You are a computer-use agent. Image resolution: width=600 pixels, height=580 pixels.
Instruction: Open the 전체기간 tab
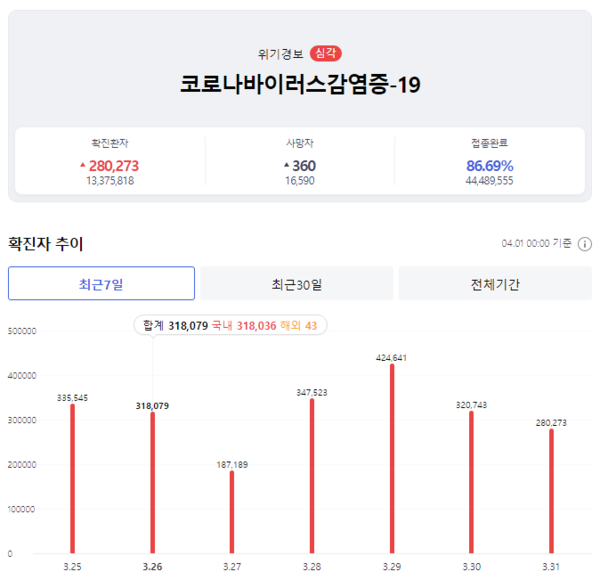point(495,283)
